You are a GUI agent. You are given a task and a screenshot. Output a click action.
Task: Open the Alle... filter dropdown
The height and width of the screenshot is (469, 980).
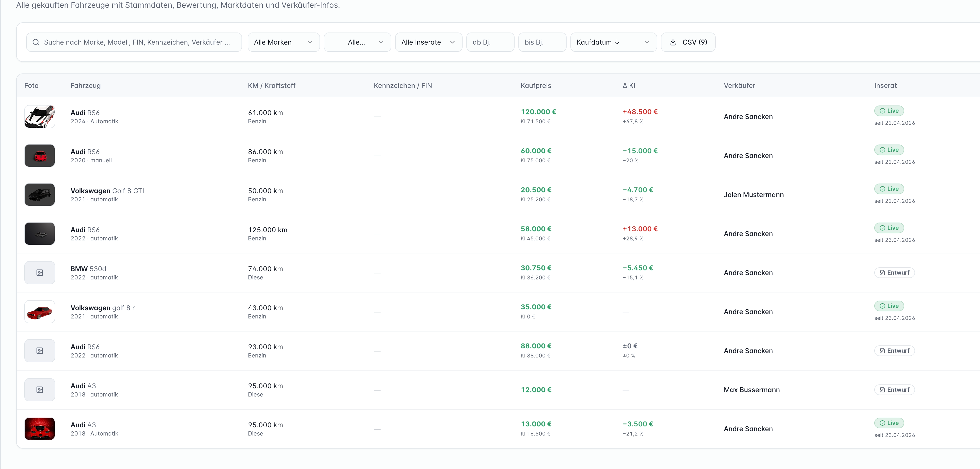tap(357, 42)
